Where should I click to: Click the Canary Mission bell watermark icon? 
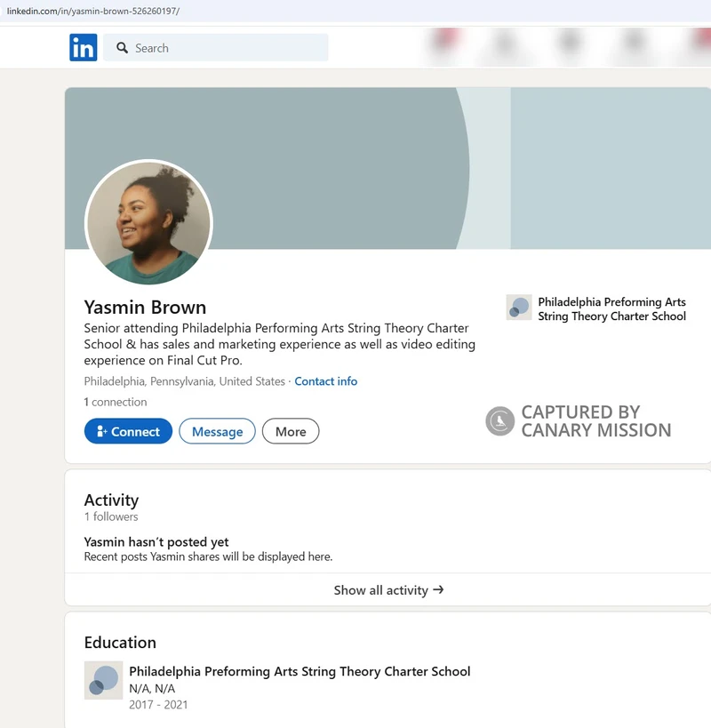pyautogui.click(x=499, y=420)
